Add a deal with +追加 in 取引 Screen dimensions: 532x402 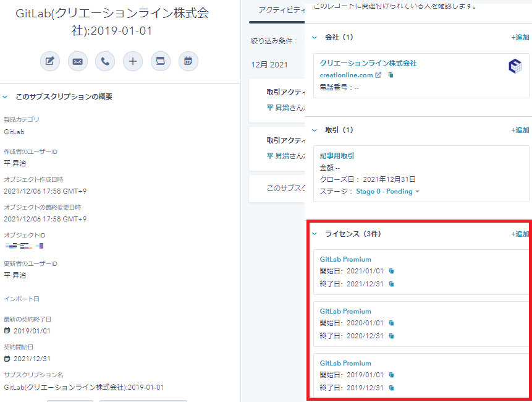pyautogui.click(x=520, y=130)
